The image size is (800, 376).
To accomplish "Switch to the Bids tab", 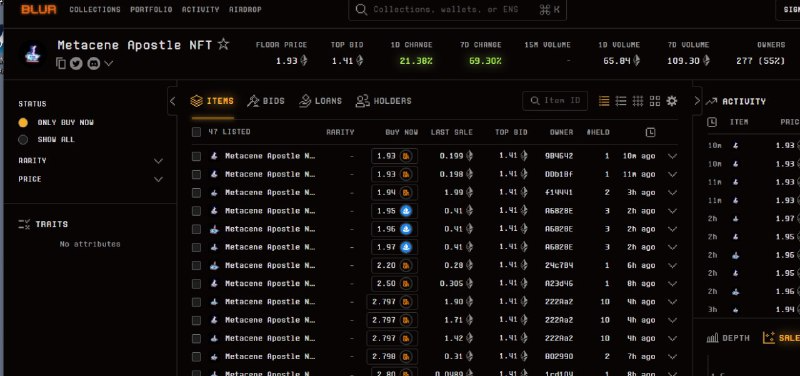I will 266,101.
